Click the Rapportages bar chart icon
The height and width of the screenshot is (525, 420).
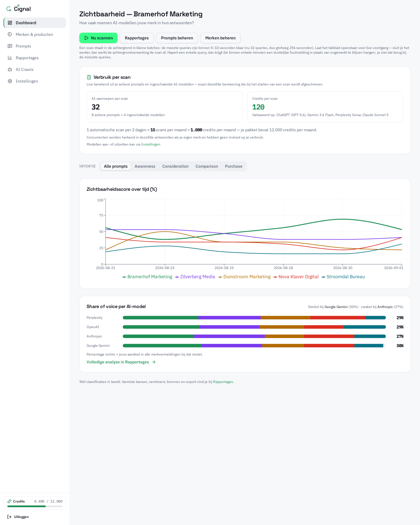(x=10, y=58)
